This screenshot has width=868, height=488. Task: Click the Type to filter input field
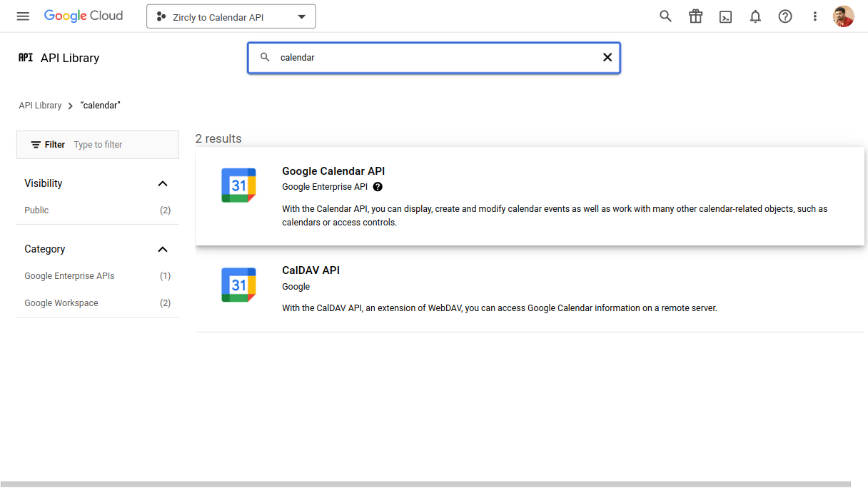(x=121, y=145)
